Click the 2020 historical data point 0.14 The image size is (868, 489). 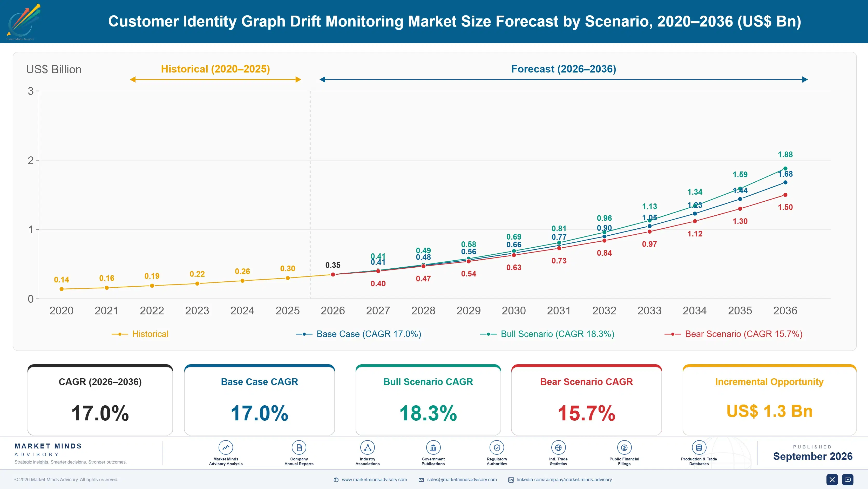[62, 289]
